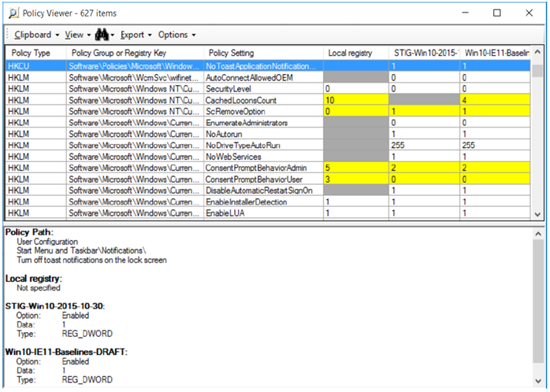Click the policy table scroll up arrow

tap(537, 52)
